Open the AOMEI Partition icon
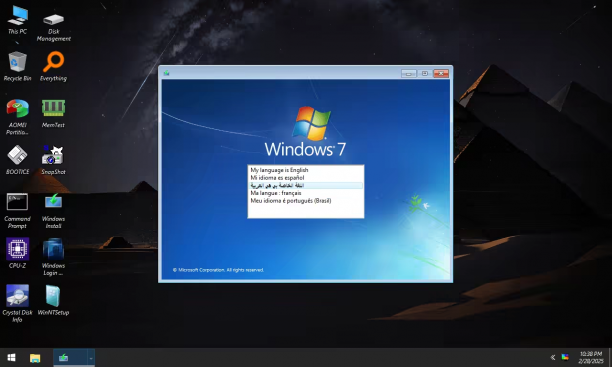The width and height of the screenshot is (612, 367). [x=18, y=117]
